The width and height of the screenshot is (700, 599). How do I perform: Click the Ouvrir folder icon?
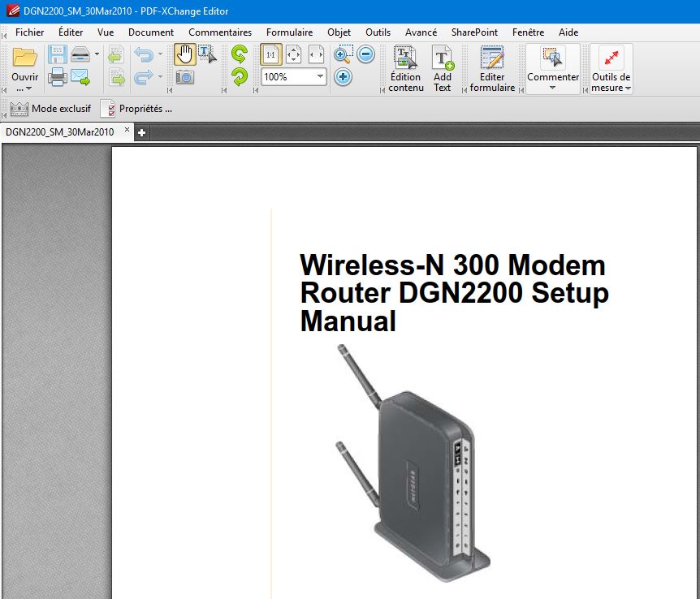point(24,57)
